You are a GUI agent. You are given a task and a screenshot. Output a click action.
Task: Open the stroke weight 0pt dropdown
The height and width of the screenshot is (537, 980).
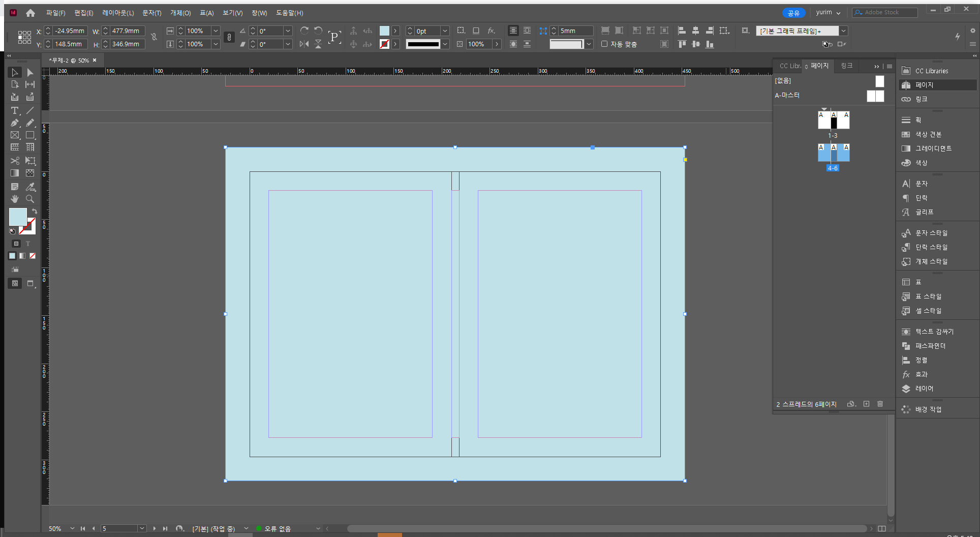tap(445, 31)
